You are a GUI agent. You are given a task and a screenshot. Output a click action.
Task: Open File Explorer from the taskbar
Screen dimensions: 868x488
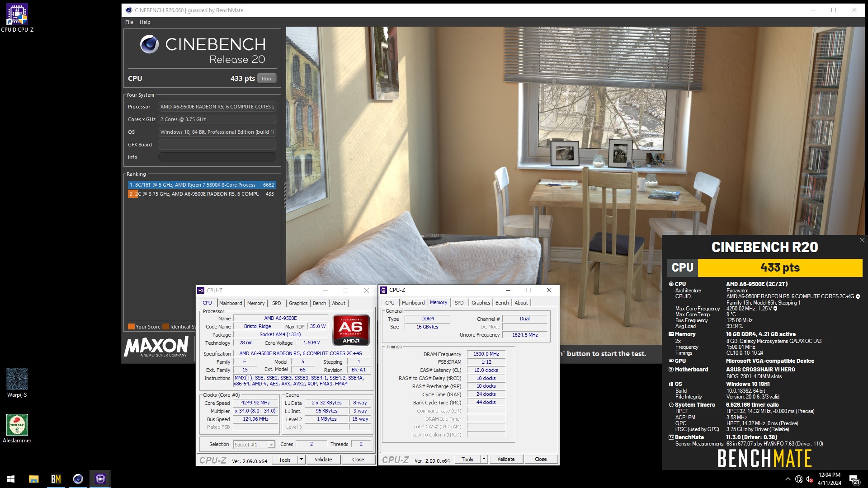click(x=33, y=479)
